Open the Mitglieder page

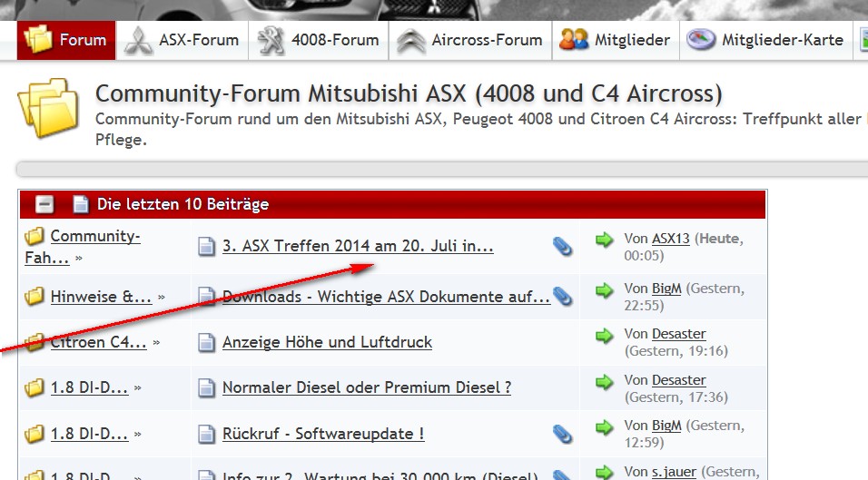[x=616, y=40]
